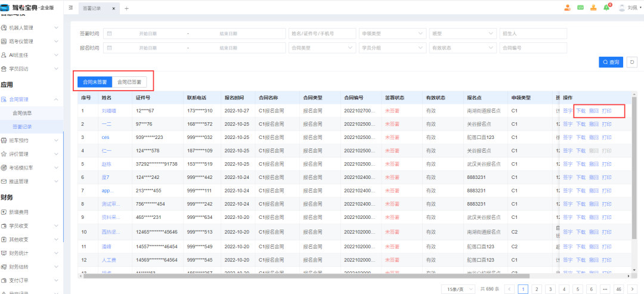Click the 新增费用 sidebar icon

(4, 212)
